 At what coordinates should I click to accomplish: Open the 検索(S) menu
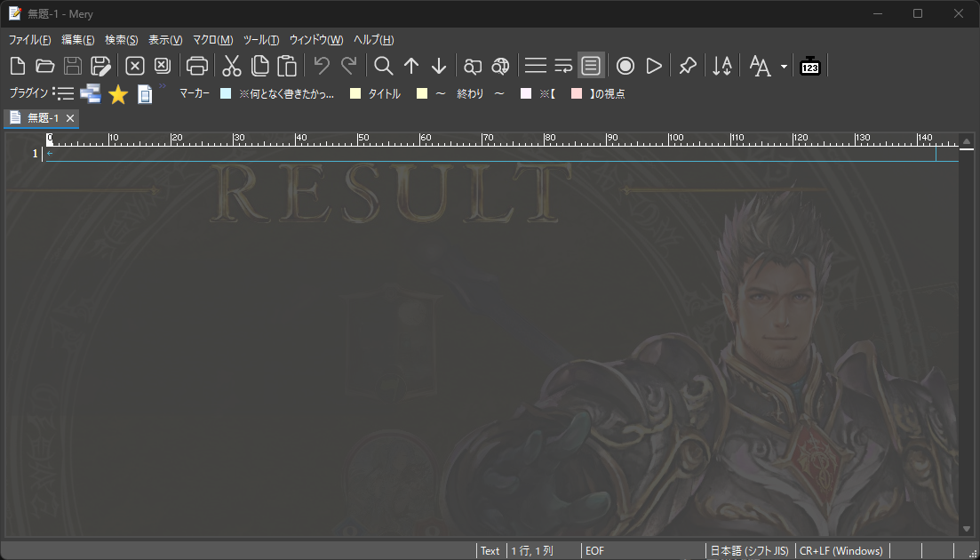(121, 40)
